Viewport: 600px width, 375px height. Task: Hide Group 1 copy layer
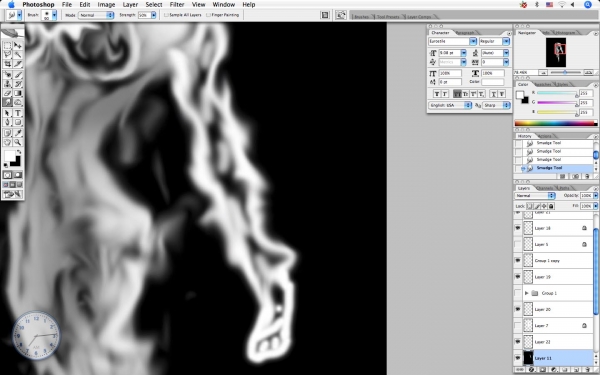point(518,261)
